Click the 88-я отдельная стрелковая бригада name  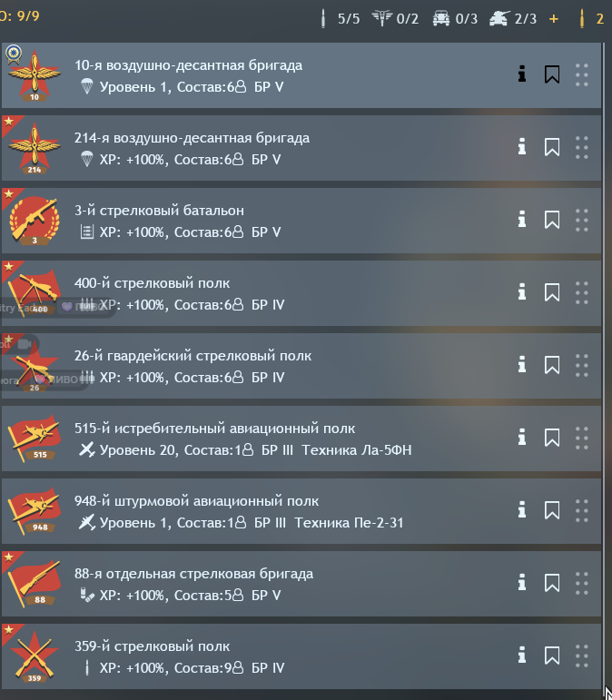pyautogui.click(x=193, y=574)
